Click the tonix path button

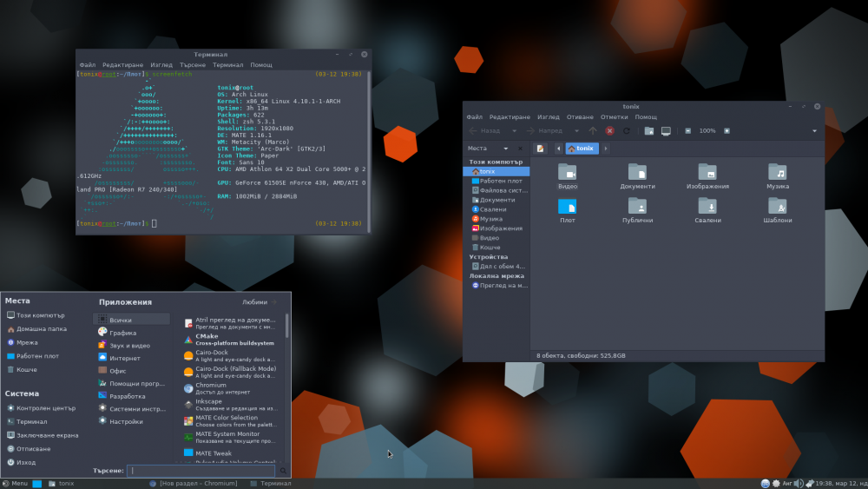coord(582,149)
